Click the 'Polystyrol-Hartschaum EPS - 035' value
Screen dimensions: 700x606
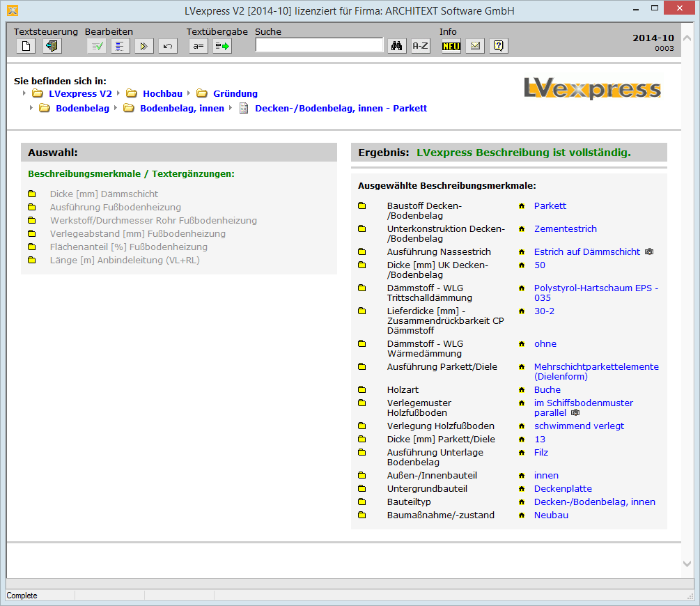tap(596, 293)
